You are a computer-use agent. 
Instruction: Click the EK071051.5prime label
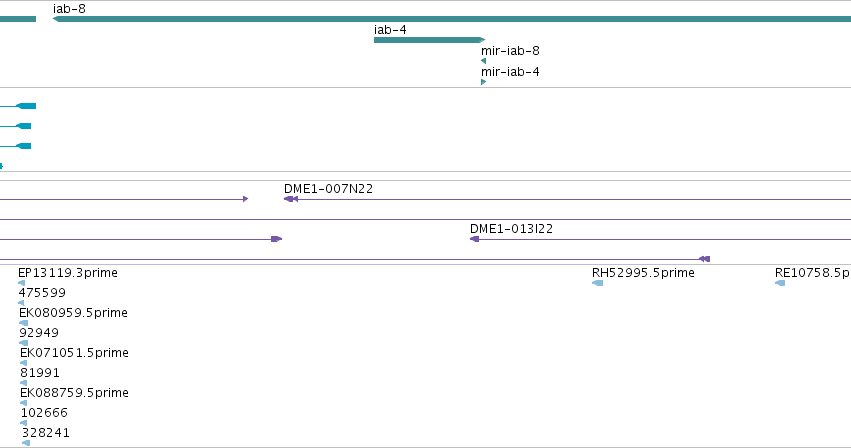[x=74, y=353]
